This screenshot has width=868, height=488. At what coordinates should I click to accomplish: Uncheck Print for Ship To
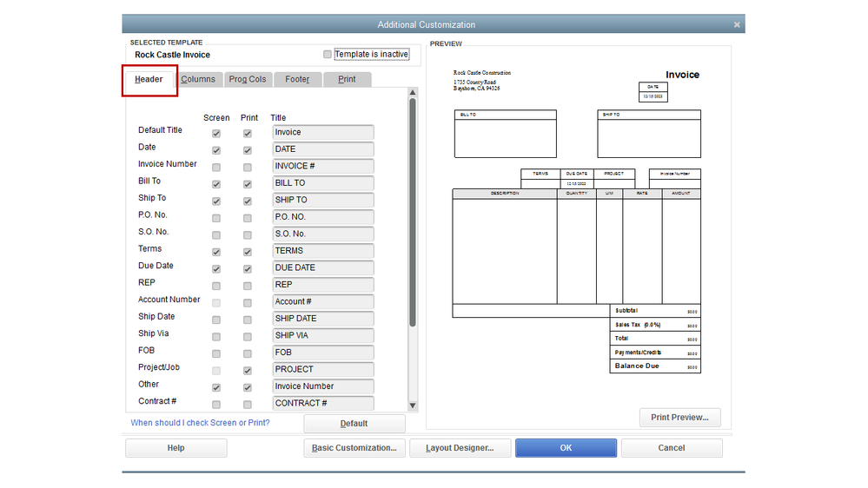pyautogui.click(x=248, y=201)
